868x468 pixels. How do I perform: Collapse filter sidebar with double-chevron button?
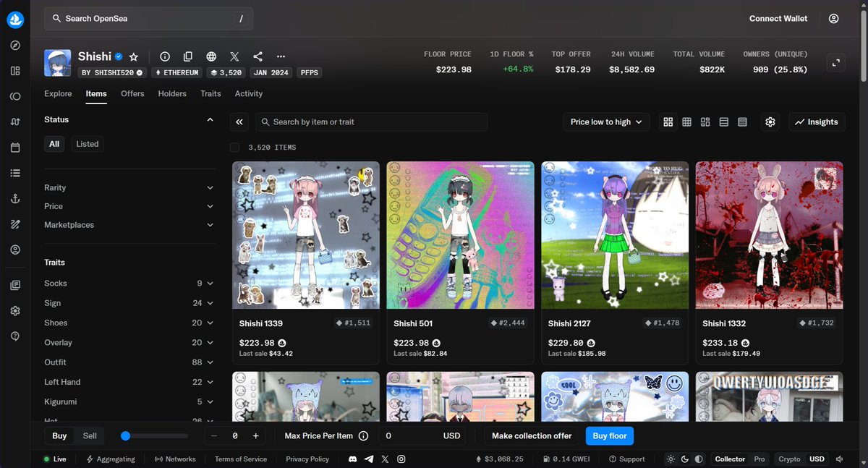pyautogui.click(x=239, y=122)
